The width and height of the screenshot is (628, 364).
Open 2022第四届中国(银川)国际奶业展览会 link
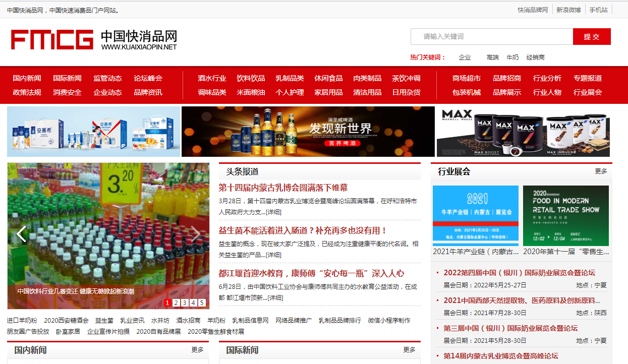(519, 273)
